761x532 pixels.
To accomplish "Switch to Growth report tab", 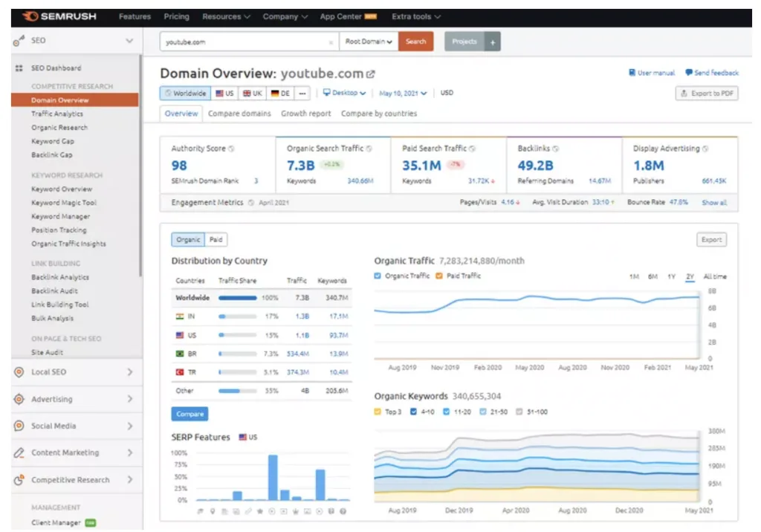I will click(305, 114).
